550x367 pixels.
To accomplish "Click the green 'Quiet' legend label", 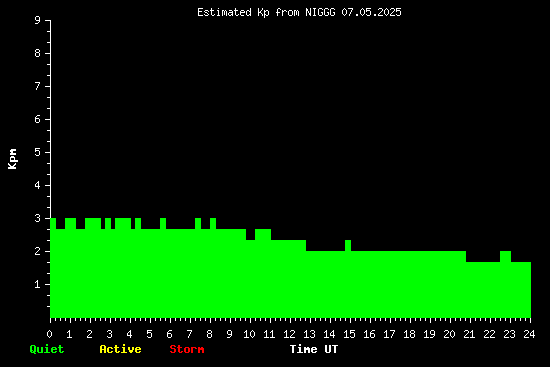I will (47, 349).
